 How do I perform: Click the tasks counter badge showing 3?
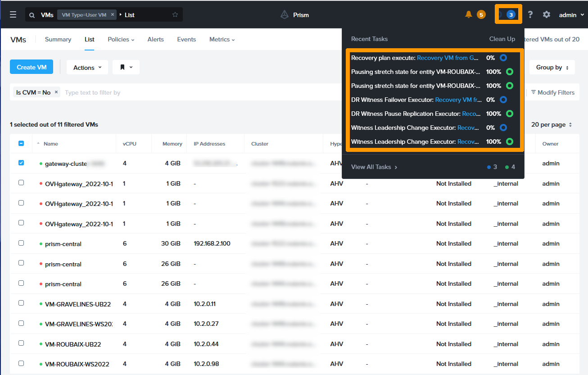tap(511, 15)
